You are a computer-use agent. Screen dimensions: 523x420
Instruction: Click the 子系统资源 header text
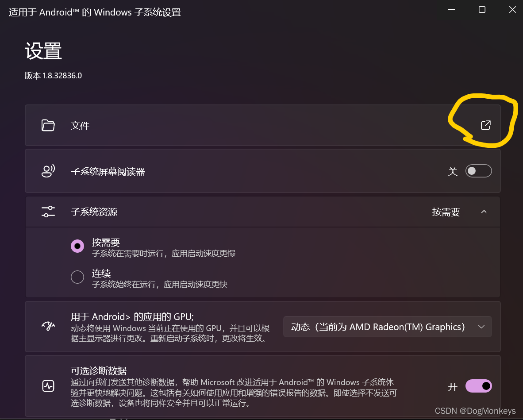click(94, 212)
